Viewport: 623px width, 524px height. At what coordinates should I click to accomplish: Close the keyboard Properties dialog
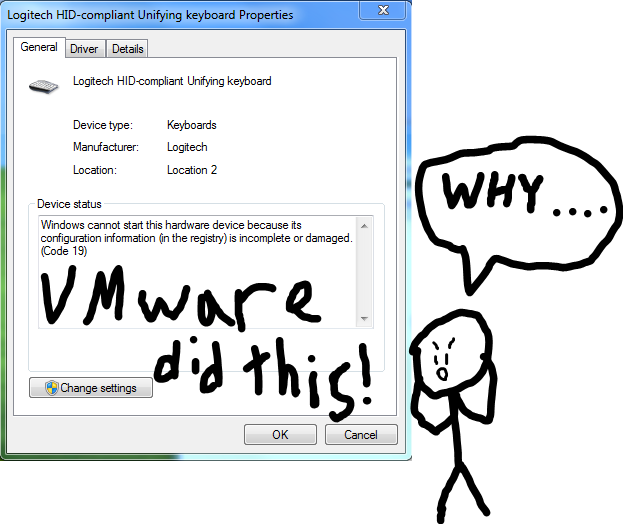pos(383,10)
